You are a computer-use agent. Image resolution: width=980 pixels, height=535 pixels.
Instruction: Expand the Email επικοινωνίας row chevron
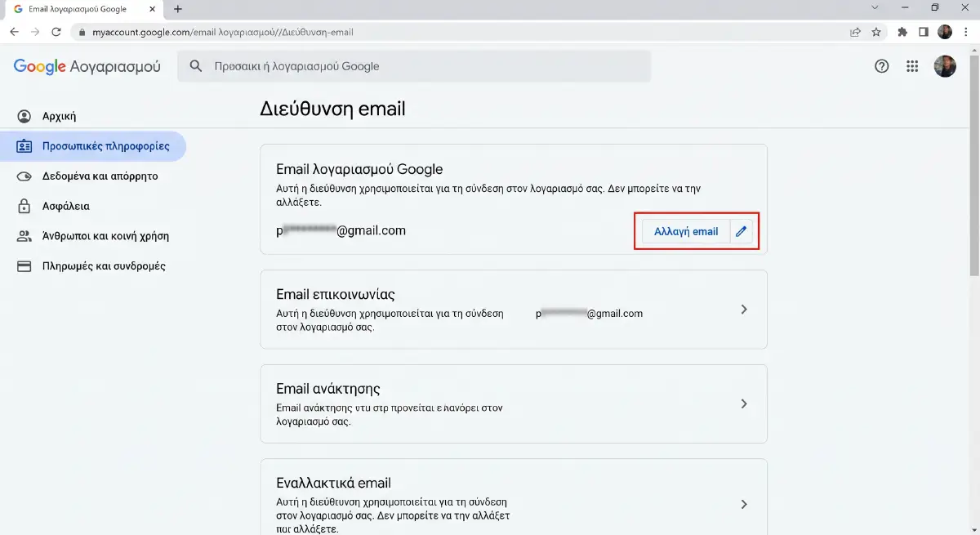click(x=743, y=310)
